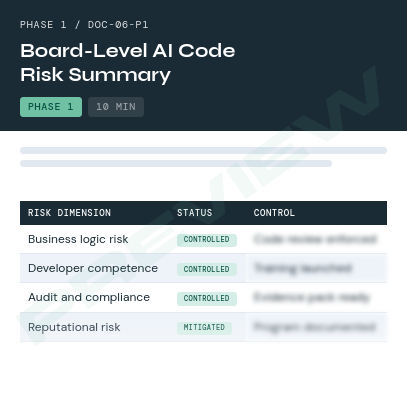
Task: Select the Developer competence row label
Action: tap(93, 268)
